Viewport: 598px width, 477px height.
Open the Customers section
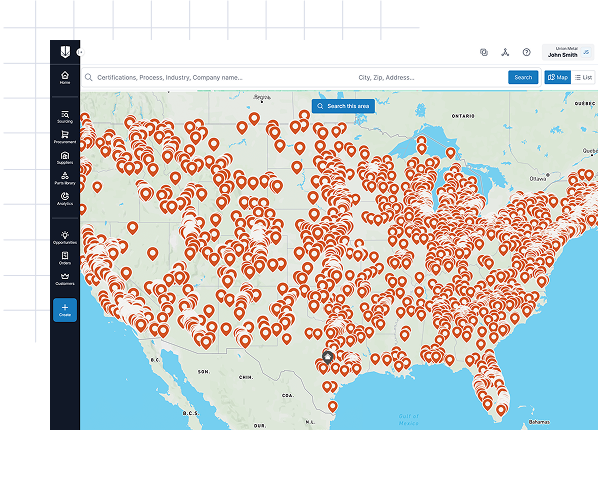click(x=65, y=279)
